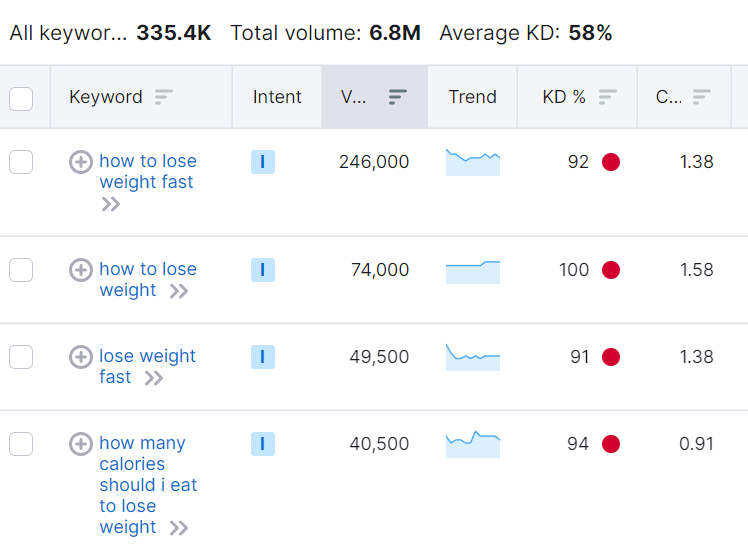This screenshot has width=748, height=544.
Task: Click plus icon beside 'how to lose weight fast'
Action: pyautogui.click(x=81, y=162)
